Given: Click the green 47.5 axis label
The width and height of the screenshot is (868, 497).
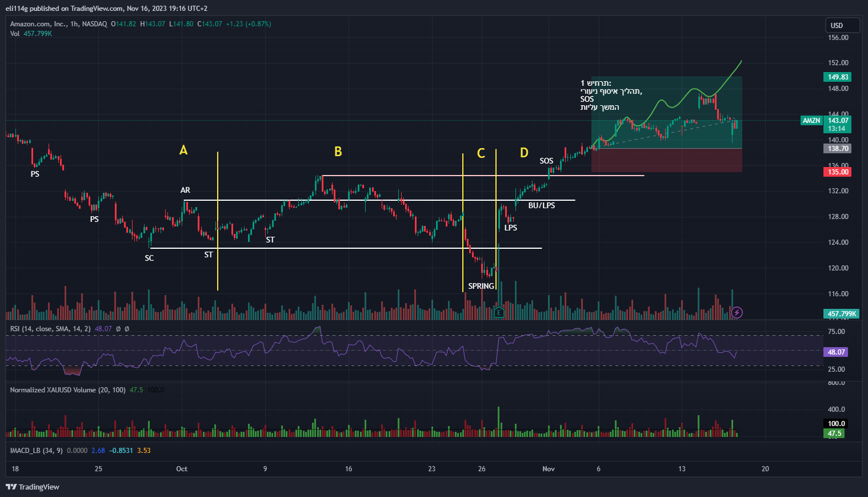Looking at the screenshot, I should click(835, 434).
